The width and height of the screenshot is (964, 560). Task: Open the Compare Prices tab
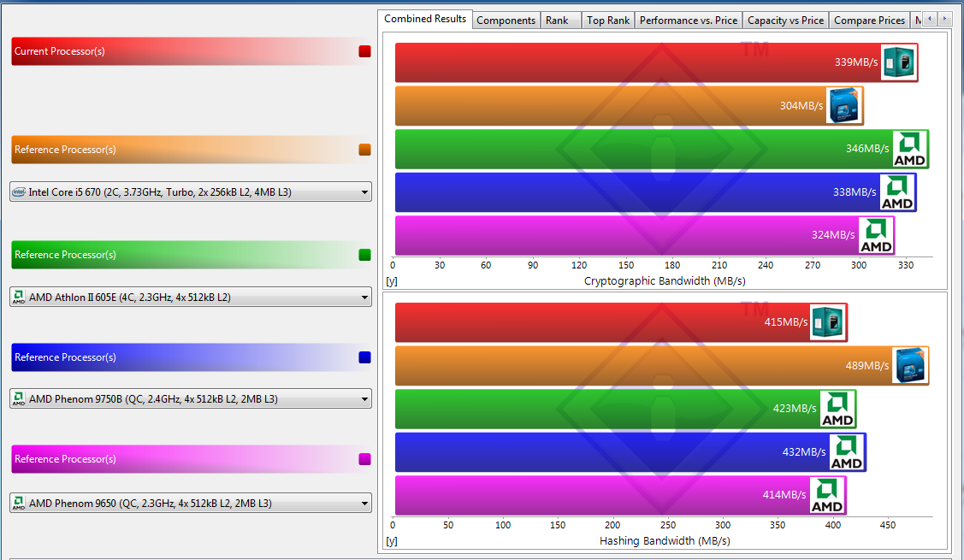[x=868, y=21]
